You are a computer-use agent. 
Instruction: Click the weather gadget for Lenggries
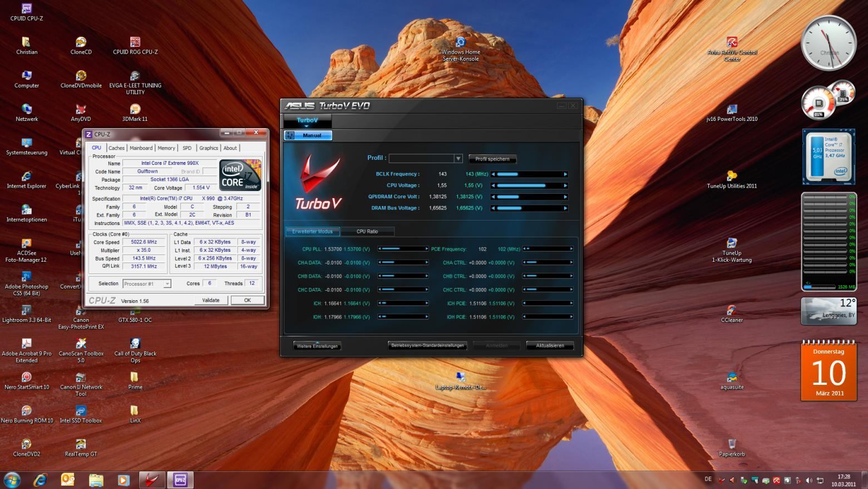829,311
